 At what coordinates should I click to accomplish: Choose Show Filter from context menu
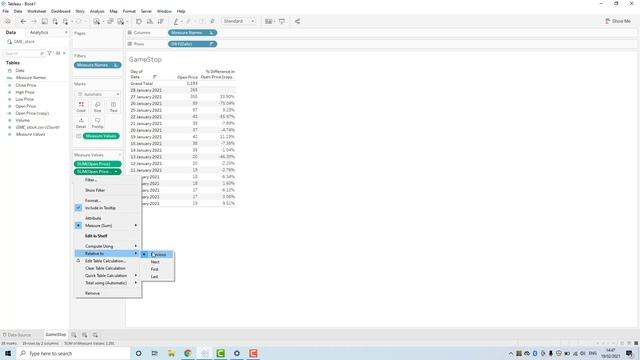108,190
